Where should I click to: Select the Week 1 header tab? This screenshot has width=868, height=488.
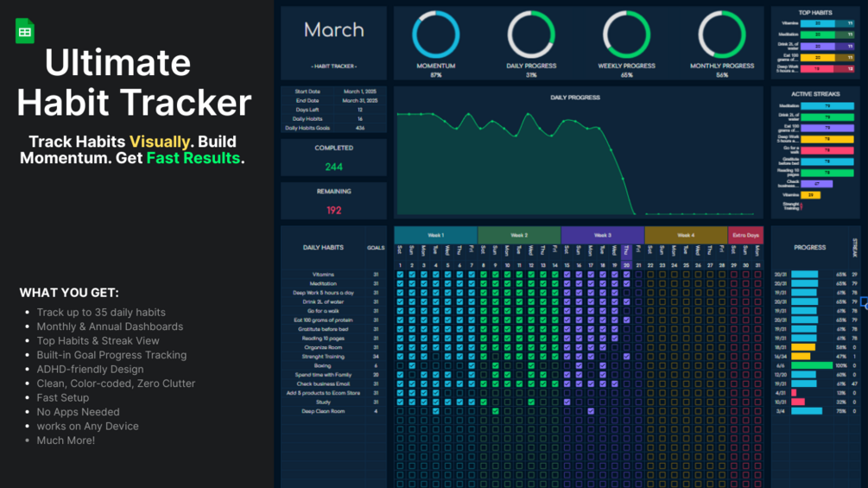click(435, 235)
